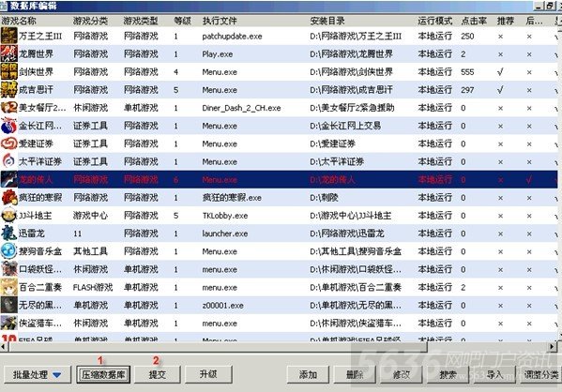Click the 提交 button
This screenshot has width=562, height=392.
pyautogui.click(x=158, y=375)
